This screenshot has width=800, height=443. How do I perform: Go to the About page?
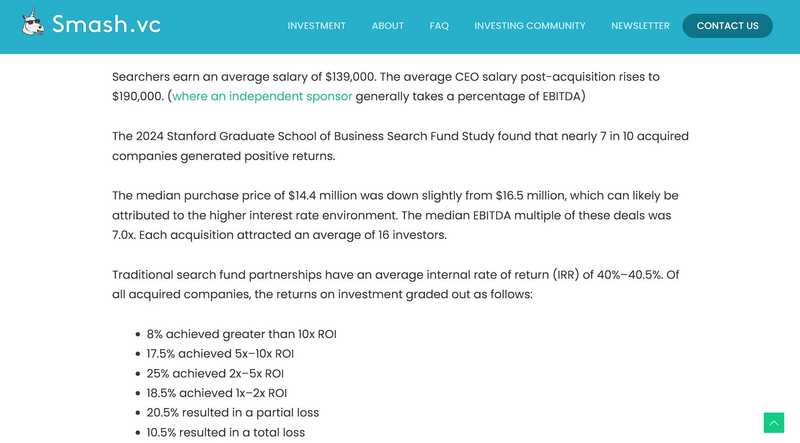coord(387,26)
